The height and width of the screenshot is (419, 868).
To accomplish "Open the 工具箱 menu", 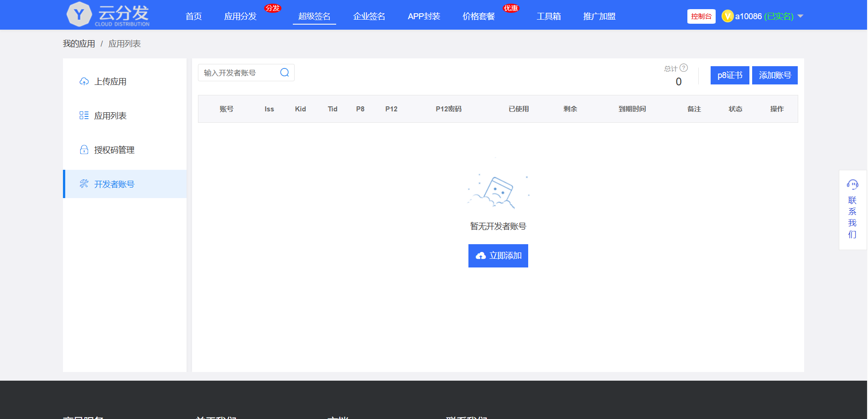I will click(x=549, y=16).
